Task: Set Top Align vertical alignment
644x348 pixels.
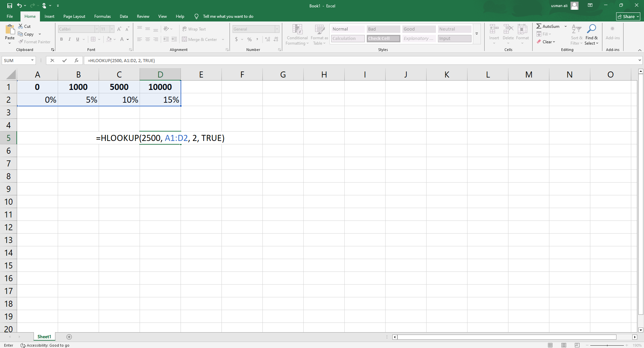Action: 140,29
